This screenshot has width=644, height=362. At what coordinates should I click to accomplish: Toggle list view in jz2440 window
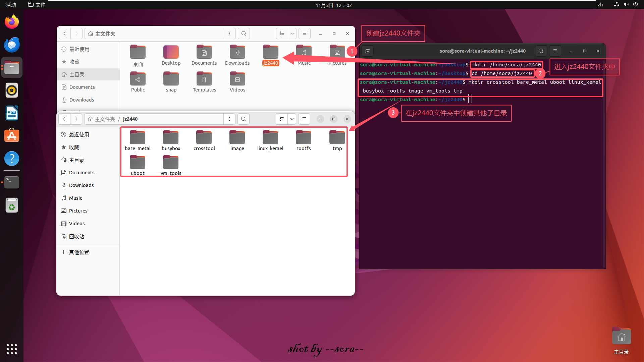pos(282,119)
